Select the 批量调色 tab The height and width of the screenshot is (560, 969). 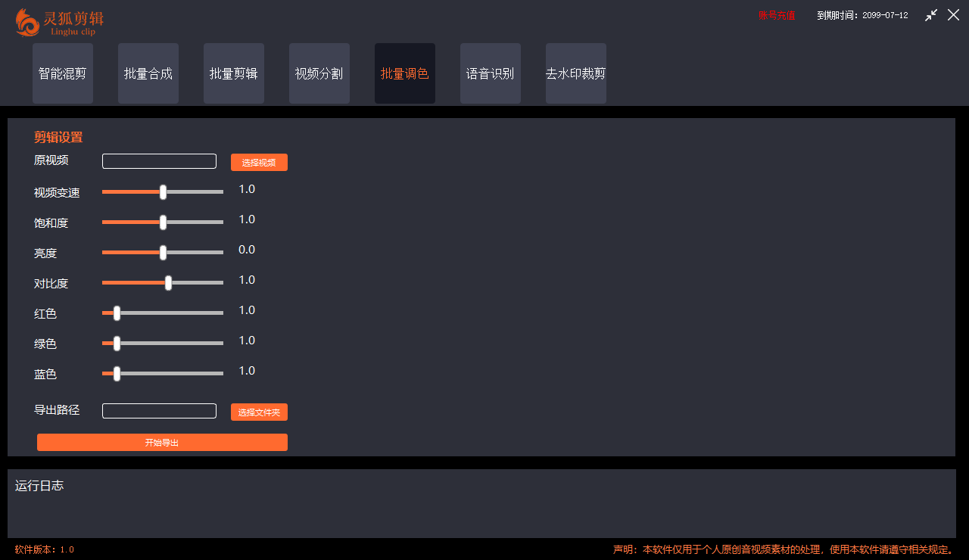pyautogui.click(x=404, y=73)
